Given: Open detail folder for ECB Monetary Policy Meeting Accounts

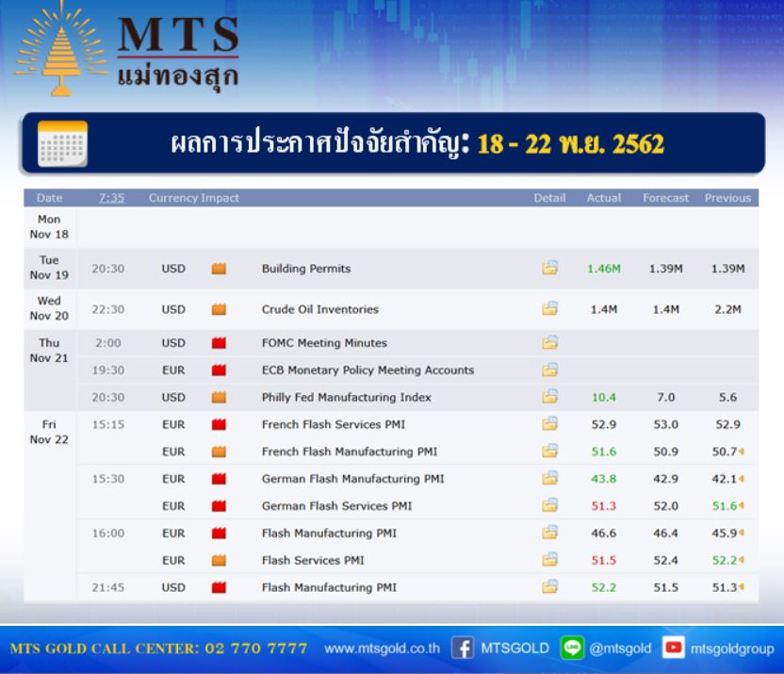Looking at the screenshot, I should point(549,370).
